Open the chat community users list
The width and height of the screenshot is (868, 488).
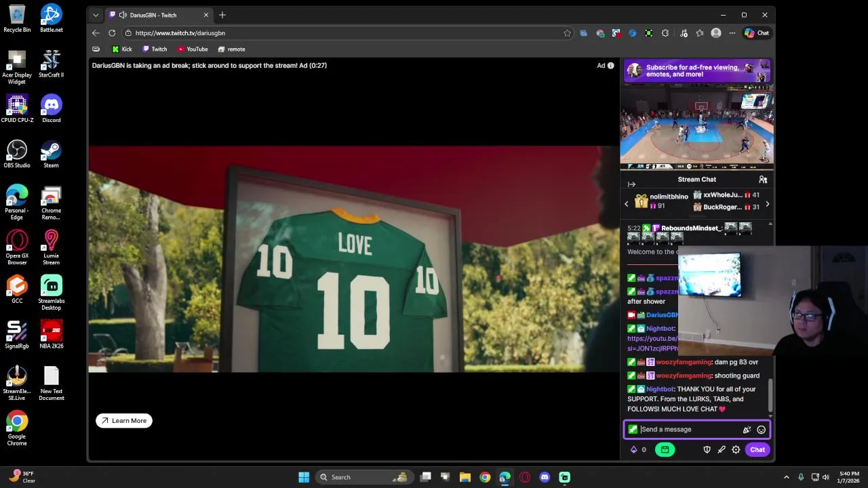tap(763, 179)
